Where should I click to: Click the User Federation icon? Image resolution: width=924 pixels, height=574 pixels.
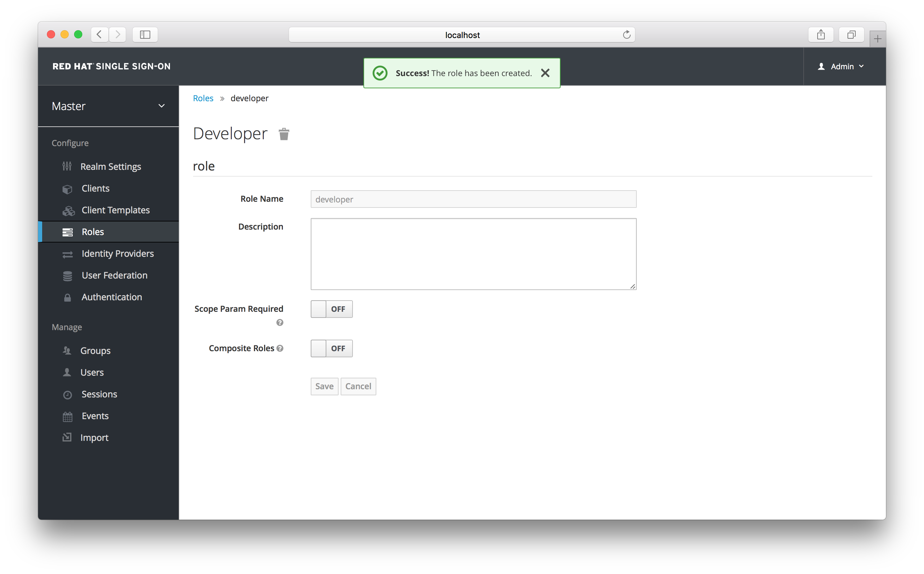click(68, 274)
